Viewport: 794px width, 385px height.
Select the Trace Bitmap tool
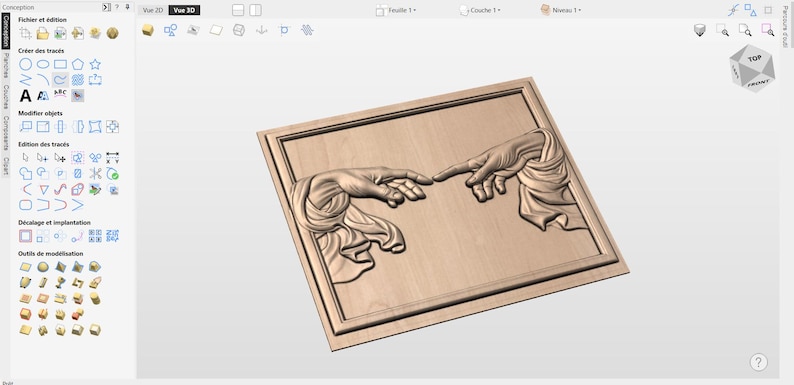(x=77, y=95)
